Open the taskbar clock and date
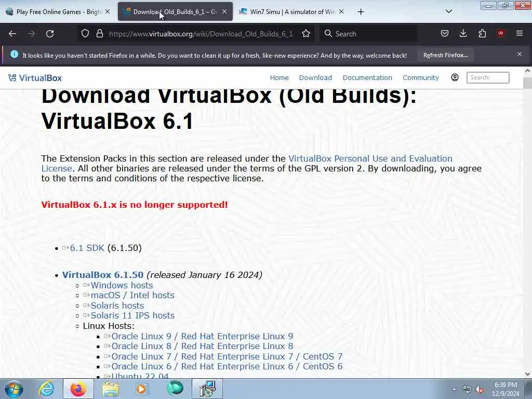 click(506, 389)
